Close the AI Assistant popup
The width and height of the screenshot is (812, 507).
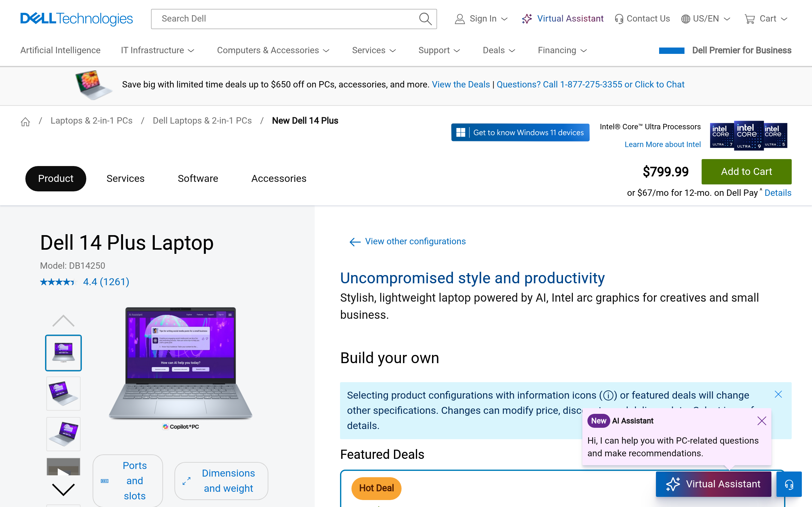762,421
